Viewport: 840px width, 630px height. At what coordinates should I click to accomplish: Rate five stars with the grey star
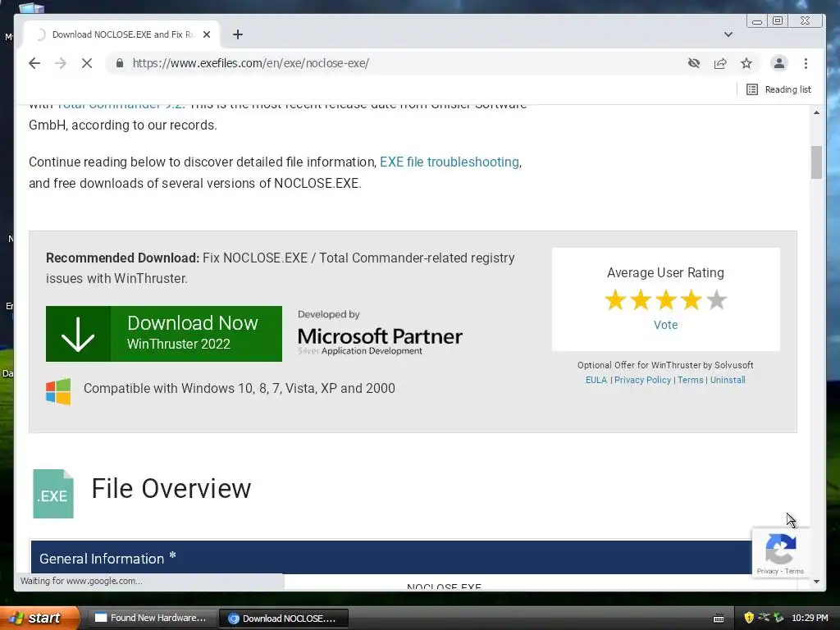(x=716, y=300)
